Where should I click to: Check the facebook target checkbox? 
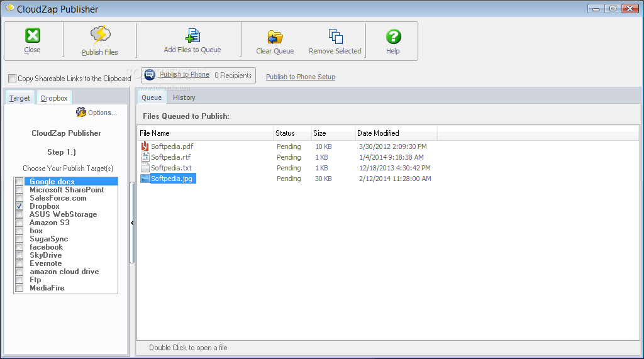click(19, 247)
